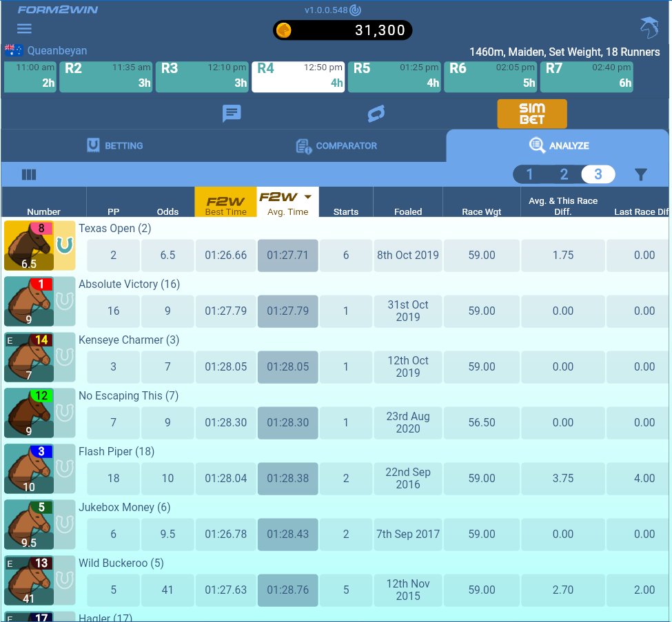
Task: Click Wild Buckeroo horse silk icon
Action: [x=29, y=580]
